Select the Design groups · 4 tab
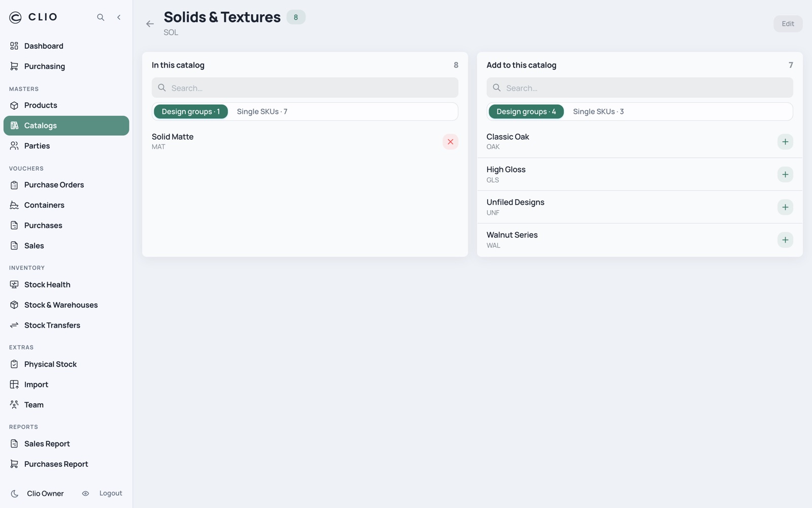The width and height of the screenshot is (812, 508). point(526,112)
